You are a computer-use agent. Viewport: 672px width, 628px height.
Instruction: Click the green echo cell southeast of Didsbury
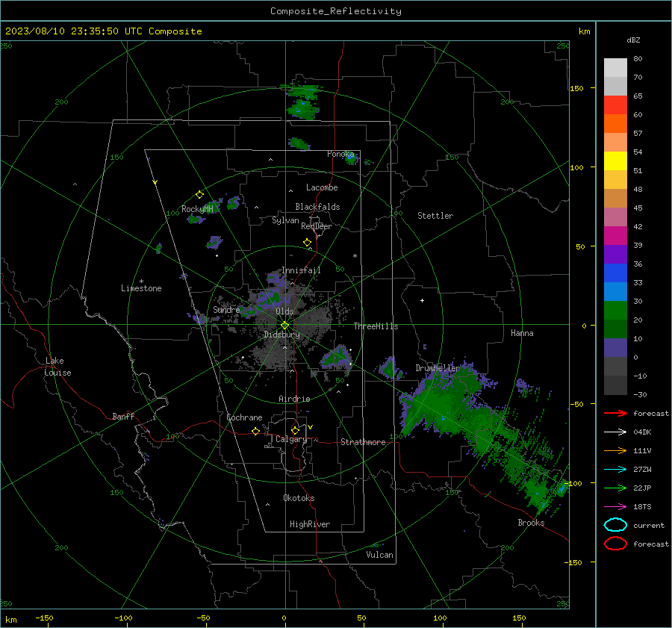tap(337, 358)
